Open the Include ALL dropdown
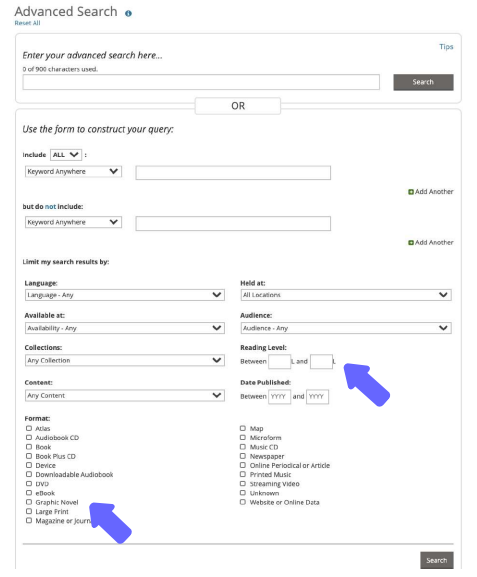Viewport: 477px width, 577px height. [66, 155]
